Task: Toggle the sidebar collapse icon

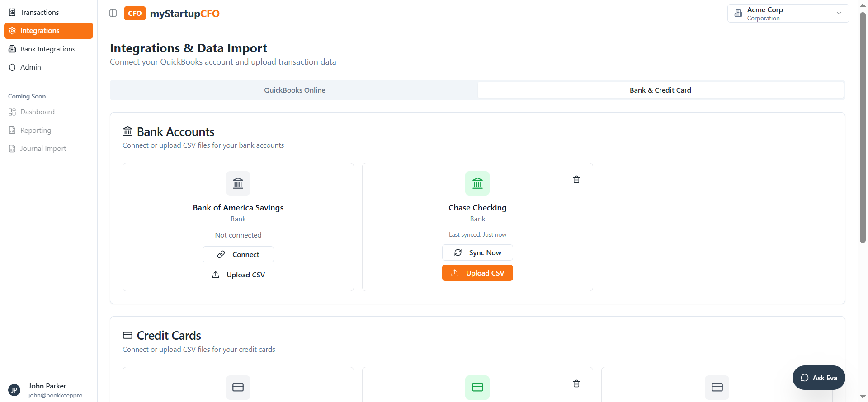Action: pos(113,13)
